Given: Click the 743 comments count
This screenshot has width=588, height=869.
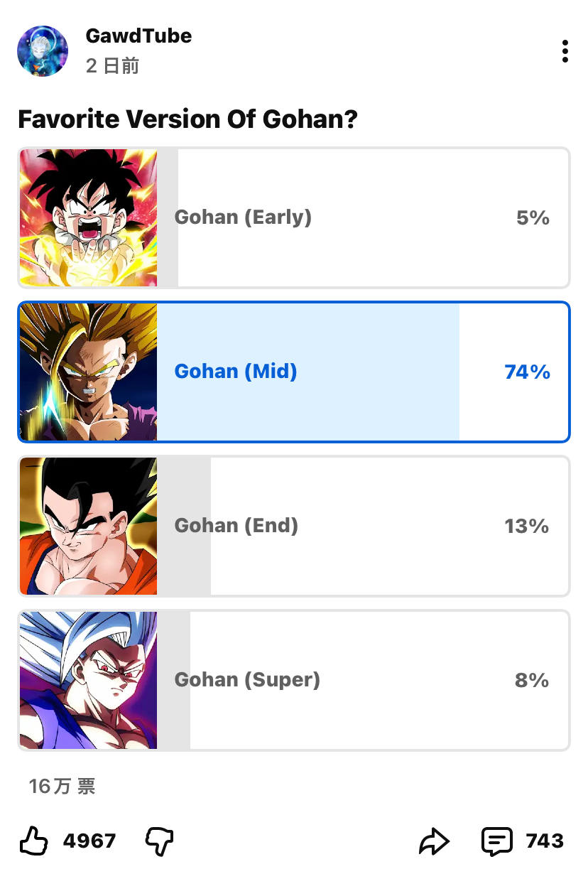Looking at the screenshot, I should 545,841.
